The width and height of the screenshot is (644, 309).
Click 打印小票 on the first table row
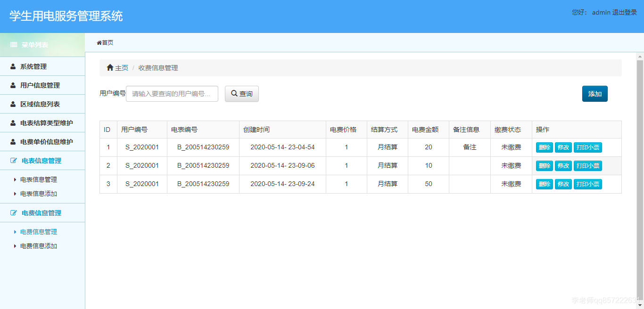588,147
